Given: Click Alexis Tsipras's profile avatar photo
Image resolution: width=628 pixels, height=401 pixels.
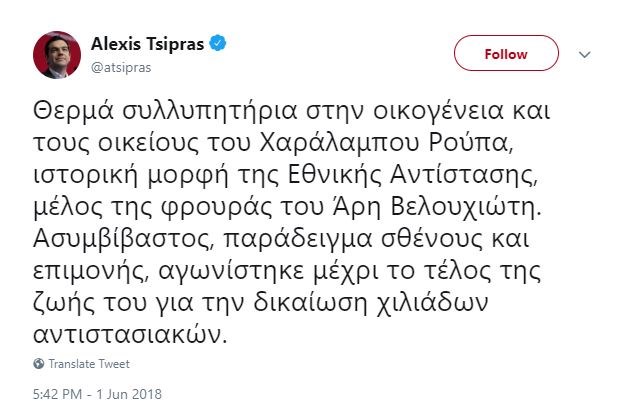Looking at the screenshot, I should click(56, 54).
